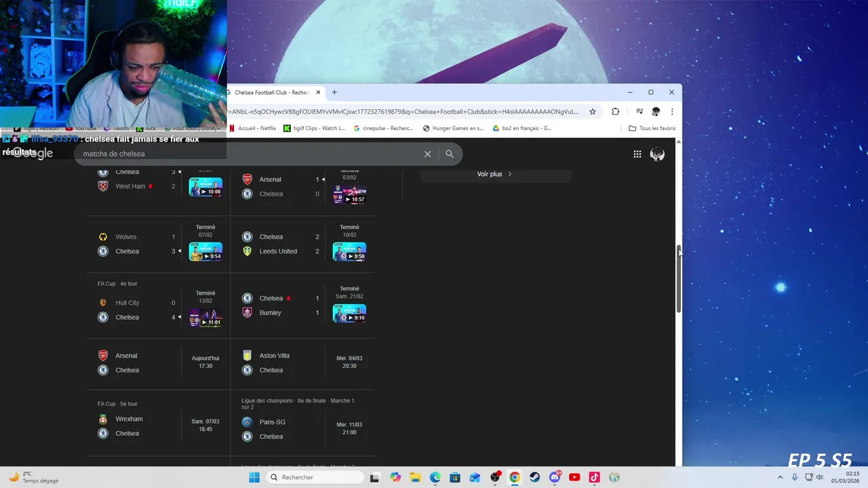The height and width of the screenshot is (488, 868).
Task: Open the Arsenal vs Chelsea match today 17:30
Action: [x=159, y=363]
